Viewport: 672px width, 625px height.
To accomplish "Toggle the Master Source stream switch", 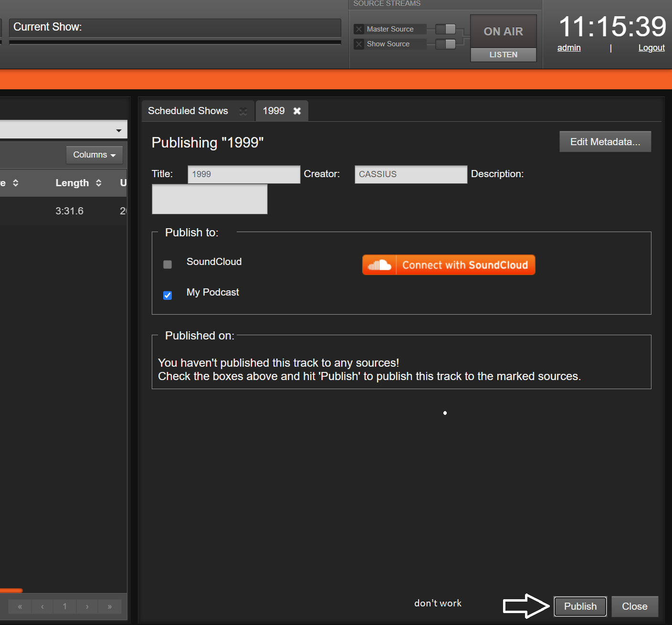I will [446, 29].
